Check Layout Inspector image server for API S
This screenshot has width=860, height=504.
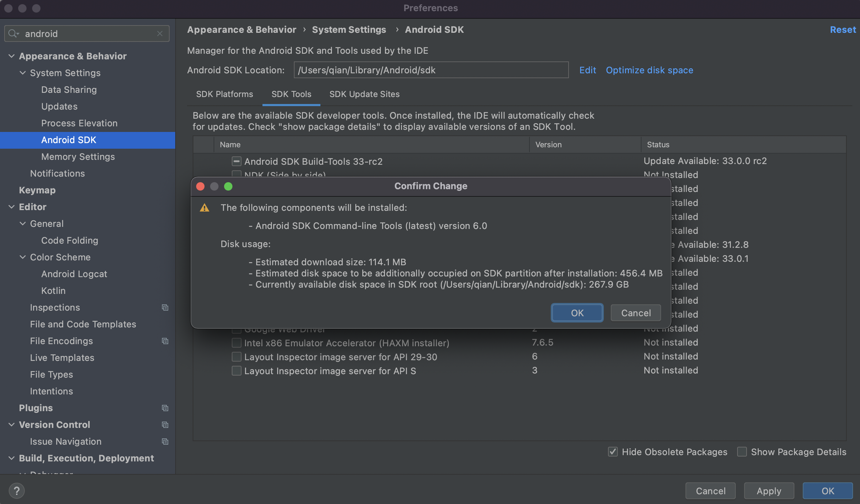pos(236,371)
